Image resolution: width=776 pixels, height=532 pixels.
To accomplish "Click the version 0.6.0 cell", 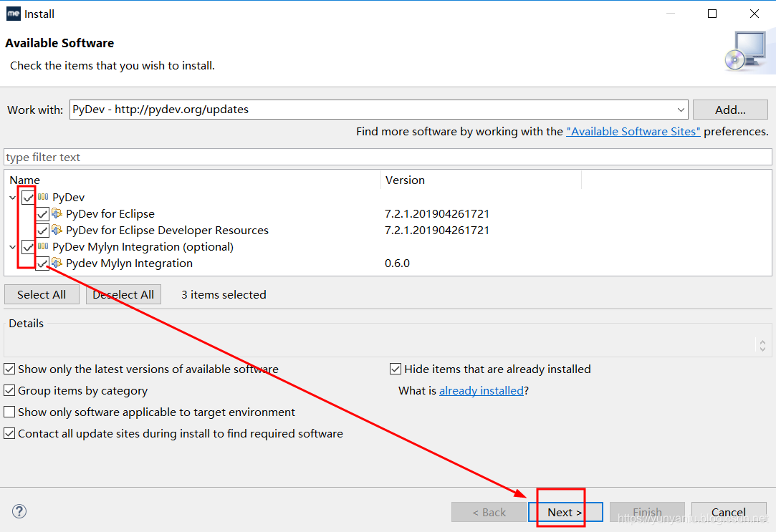I will (x=397, y=263).
